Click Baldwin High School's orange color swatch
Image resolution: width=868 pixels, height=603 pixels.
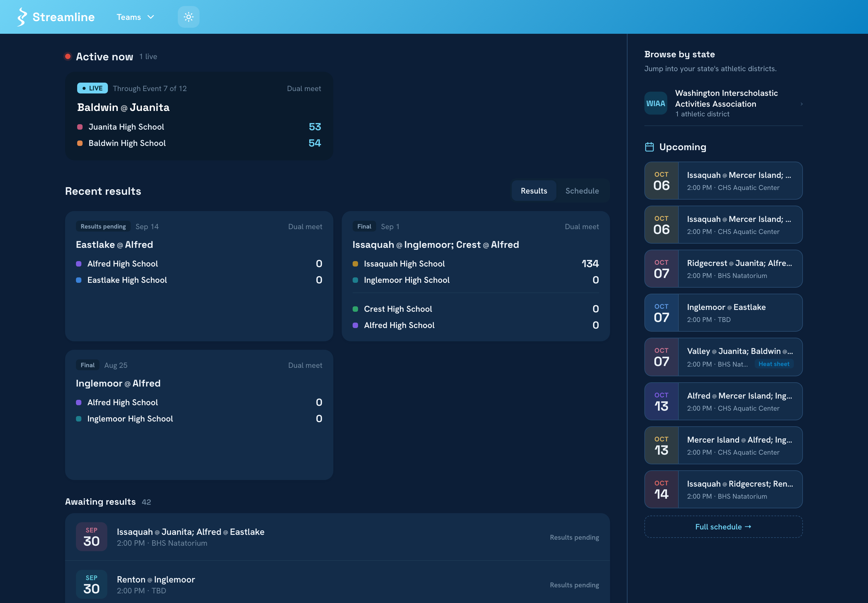pos(80,143)
